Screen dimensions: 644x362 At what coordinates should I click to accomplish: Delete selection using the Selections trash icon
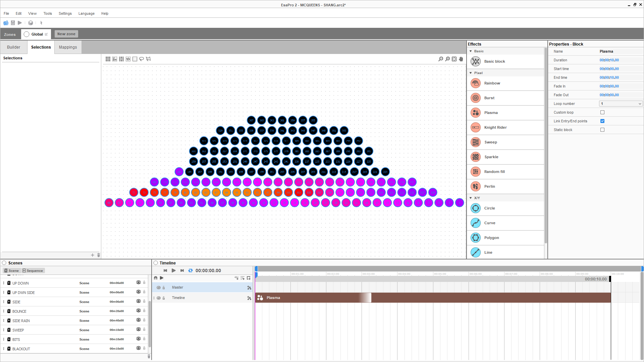coord(99,255)
